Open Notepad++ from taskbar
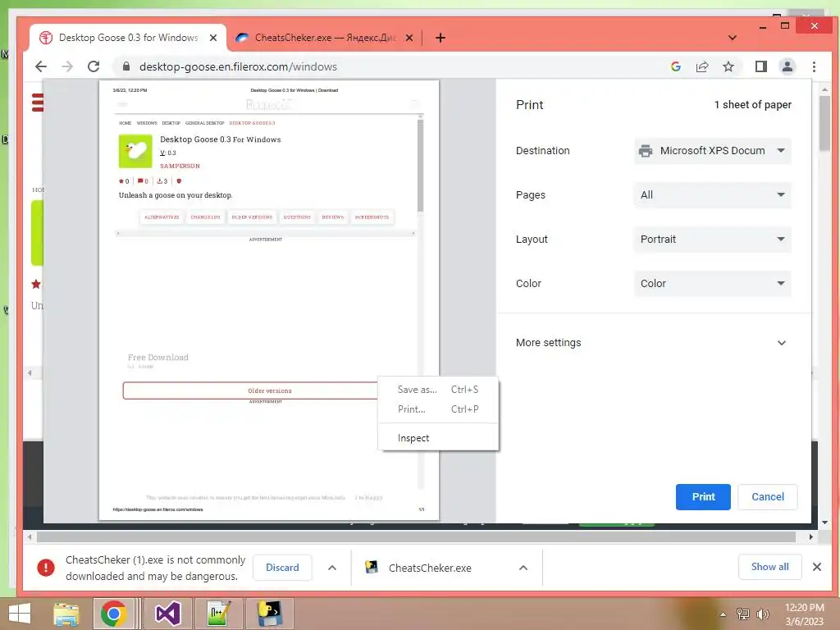The height and width of the screenshot is (630, 840). (219, 614)
